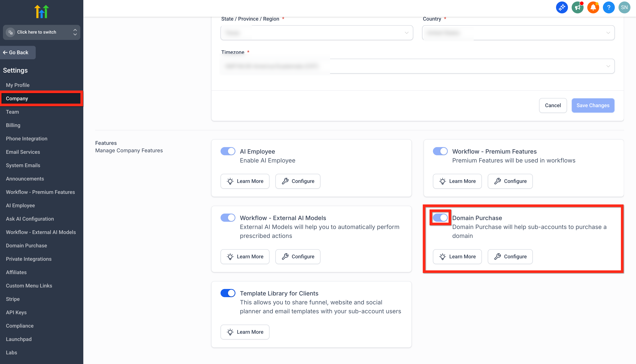636x364 pixels.
Task: Toggle the AI Employee switch
Action: coord(228,151)
